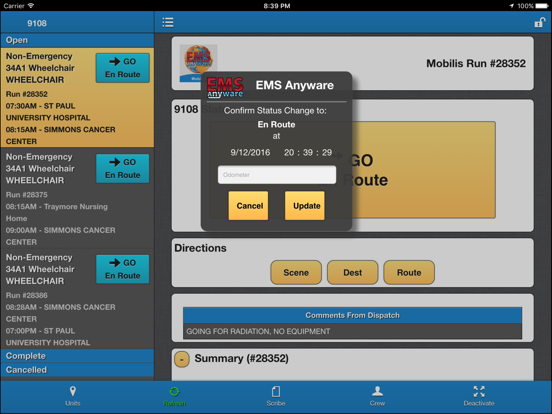Expand the Open runs section header
The width and height of the screenshot is (552, 414).
(x=77, y=40)
